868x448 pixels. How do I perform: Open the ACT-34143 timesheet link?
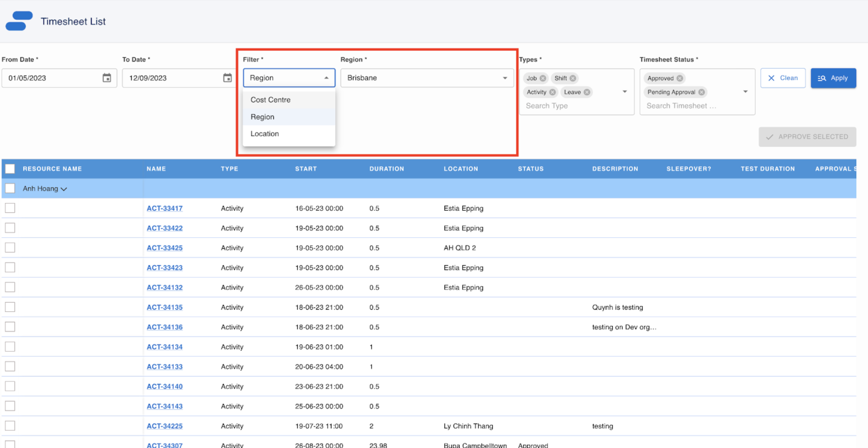tap(165, 406)
